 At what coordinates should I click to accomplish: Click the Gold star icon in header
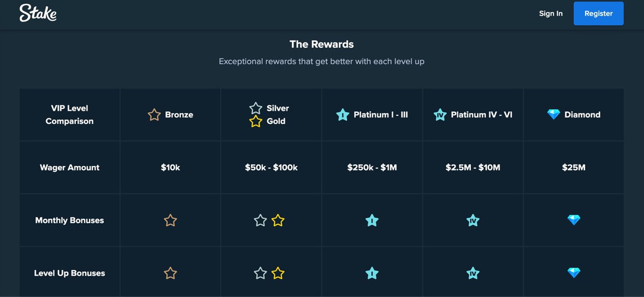(255, 121)
